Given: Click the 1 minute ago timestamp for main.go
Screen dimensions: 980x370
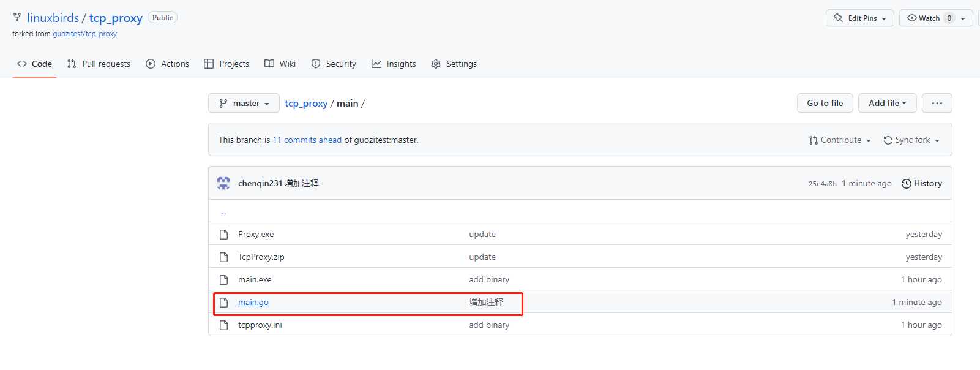Looking at the screenshot, I should (917, 302).
